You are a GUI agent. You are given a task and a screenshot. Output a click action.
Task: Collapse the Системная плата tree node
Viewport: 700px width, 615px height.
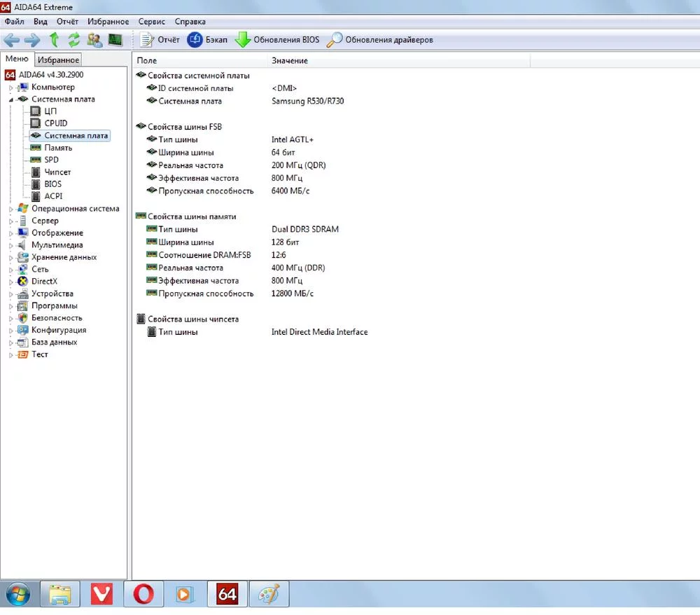tap(10, 99)
